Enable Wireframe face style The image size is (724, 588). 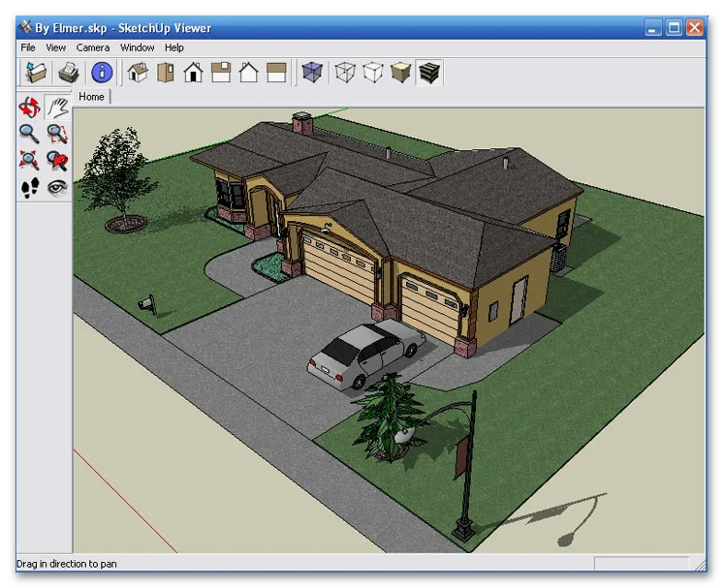[x=344, y=72]
